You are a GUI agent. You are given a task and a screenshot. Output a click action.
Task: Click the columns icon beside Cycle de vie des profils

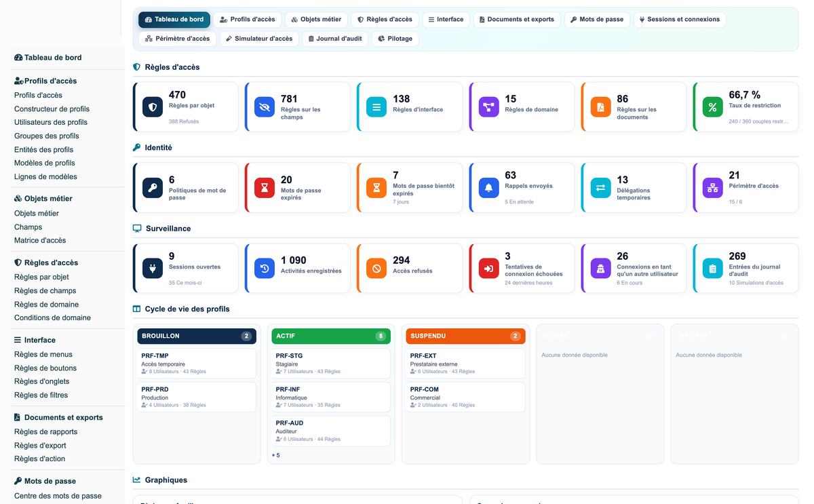coord(136,309)
